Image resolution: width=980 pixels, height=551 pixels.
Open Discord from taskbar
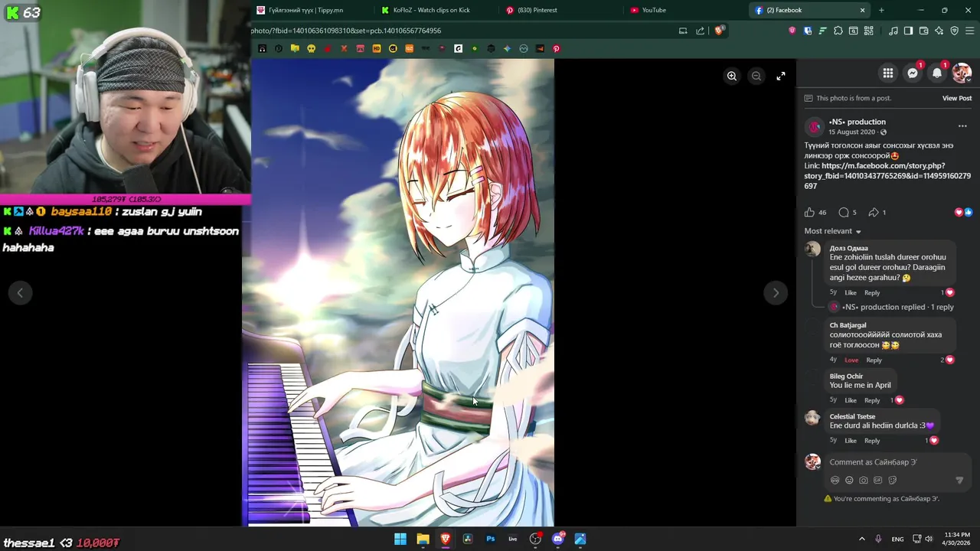[557, 539]
